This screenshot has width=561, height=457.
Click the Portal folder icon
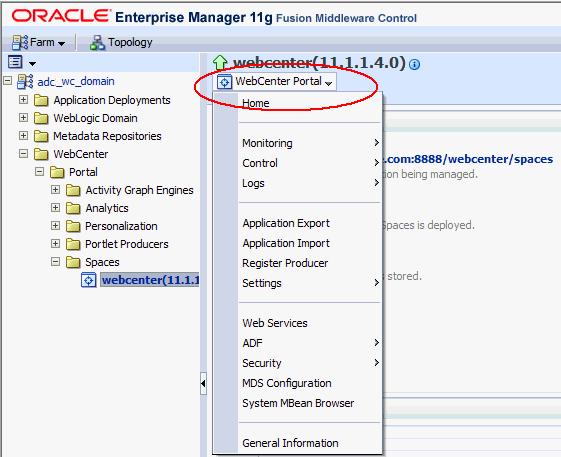point(57,172)
